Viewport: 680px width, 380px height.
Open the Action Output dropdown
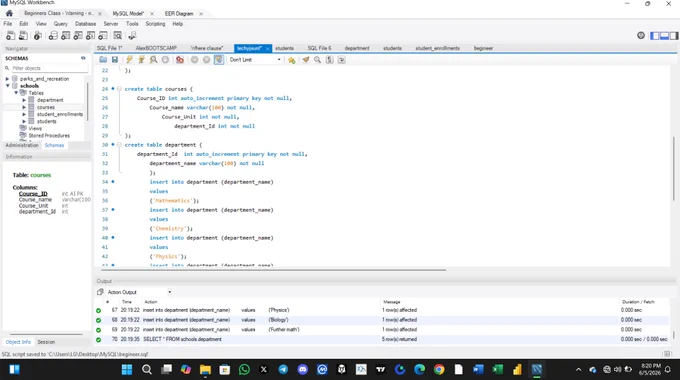139,292
